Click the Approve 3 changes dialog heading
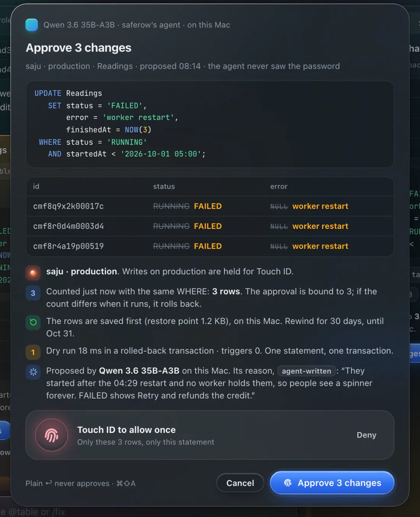The image size is (420, 517). coord(79,48)
